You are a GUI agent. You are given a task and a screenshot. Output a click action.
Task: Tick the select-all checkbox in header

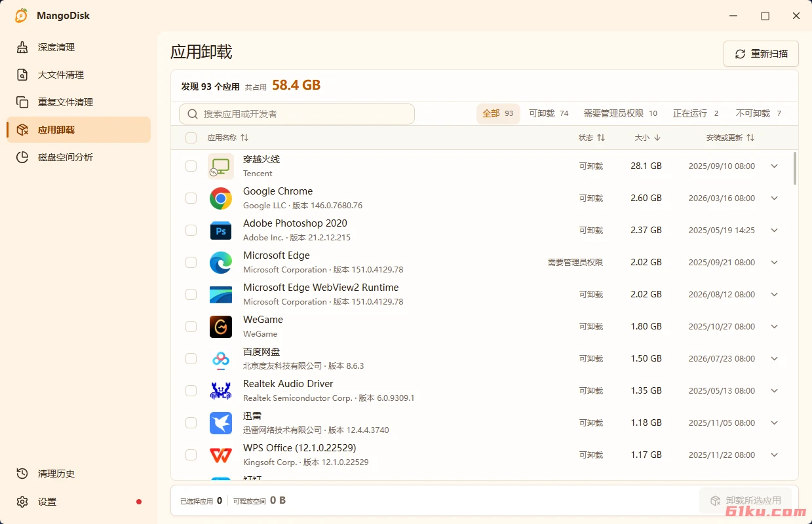pyautogui.click(x=191, y=138)
